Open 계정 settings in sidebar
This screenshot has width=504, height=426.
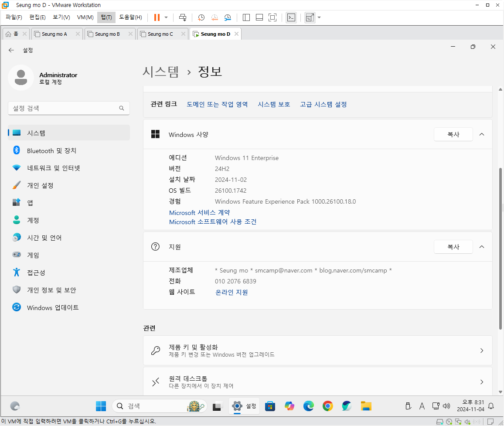[x=69, y=220]
